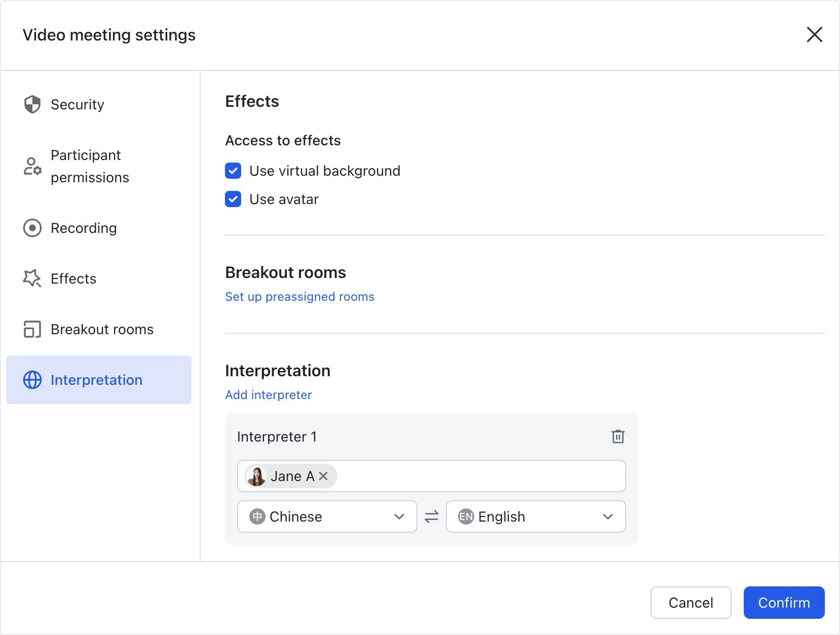Expand the English language dropdown

pyautogui.click(x=536, y=517)
